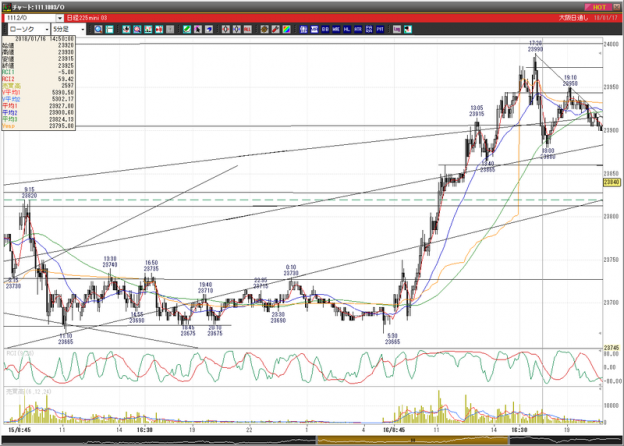
Task: Click the panel layout icon beside magnifier
Action: tap(109, 29)
